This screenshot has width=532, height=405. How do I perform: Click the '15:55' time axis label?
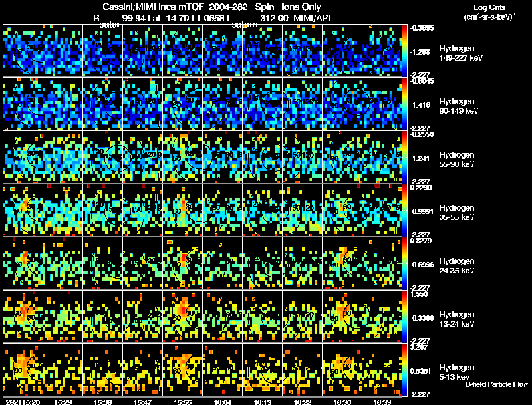coord(182,402)
